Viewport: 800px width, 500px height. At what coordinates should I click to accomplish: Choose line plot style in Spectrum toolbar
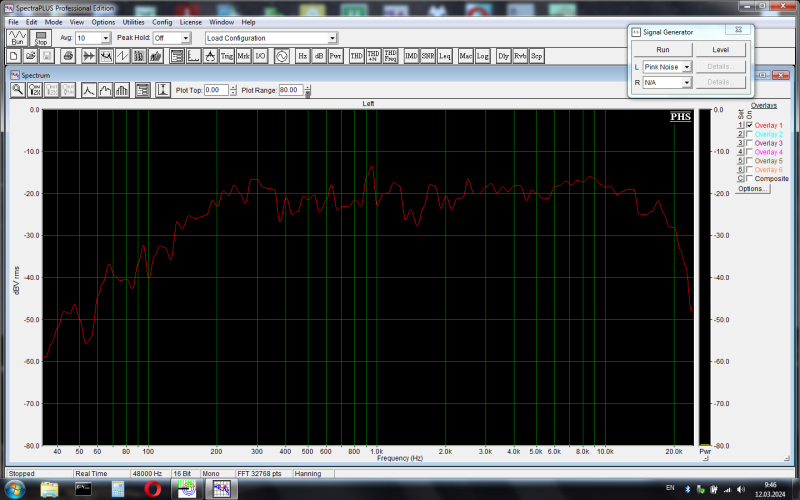(89, 90)
